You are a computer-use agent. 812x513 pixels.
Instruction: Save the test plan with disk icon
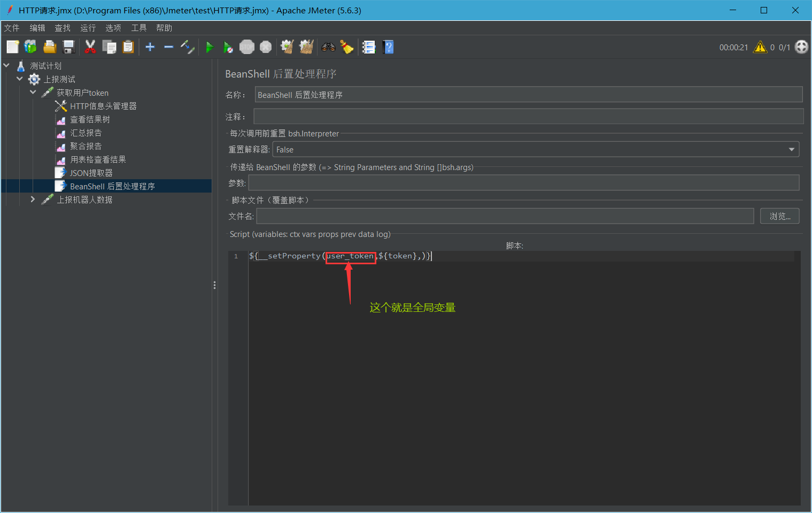click(x=69, y=47)
